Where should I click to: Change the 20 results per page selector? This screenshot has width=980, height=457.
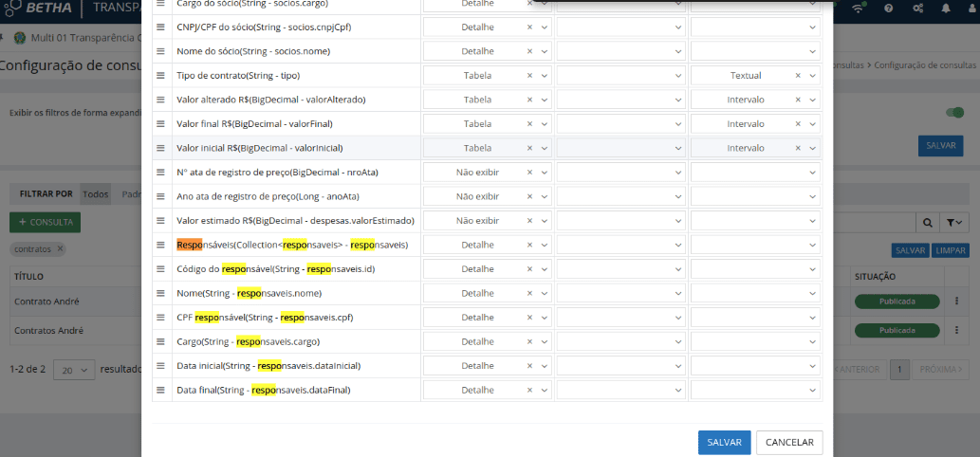74,369
